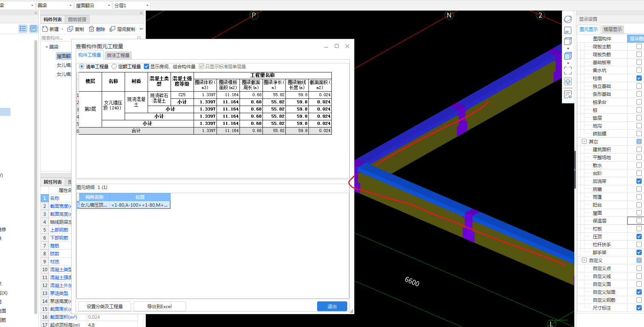Close the component list panel
644x327 pixels.
[141, 13]
